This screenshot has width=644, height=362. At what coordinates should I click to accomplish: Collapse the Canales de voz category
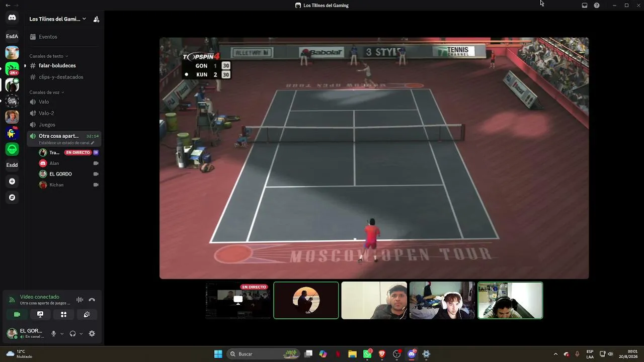click(x=46, y=92)
